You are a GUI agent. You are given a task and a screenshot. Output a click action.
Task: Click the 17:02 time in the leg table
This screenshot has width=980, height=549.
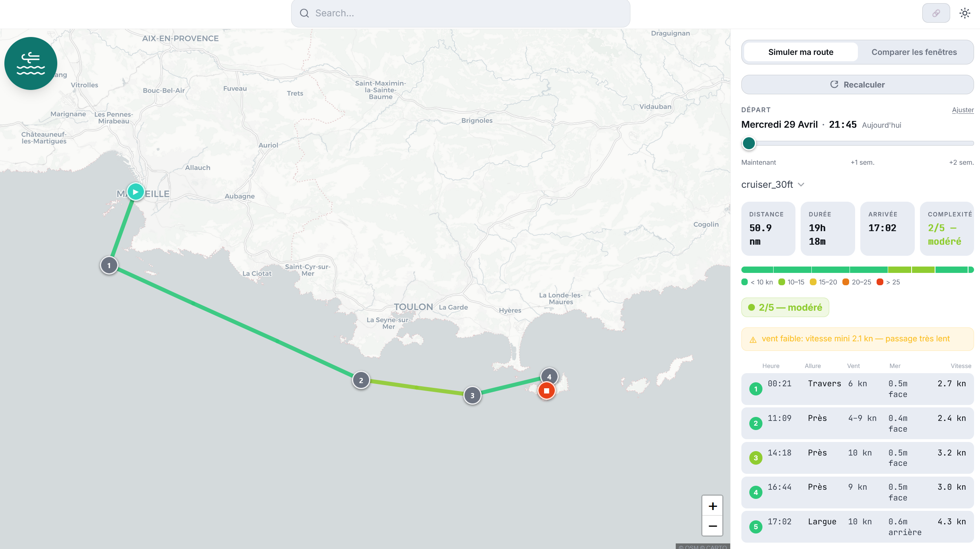click(x=780, y=522)
